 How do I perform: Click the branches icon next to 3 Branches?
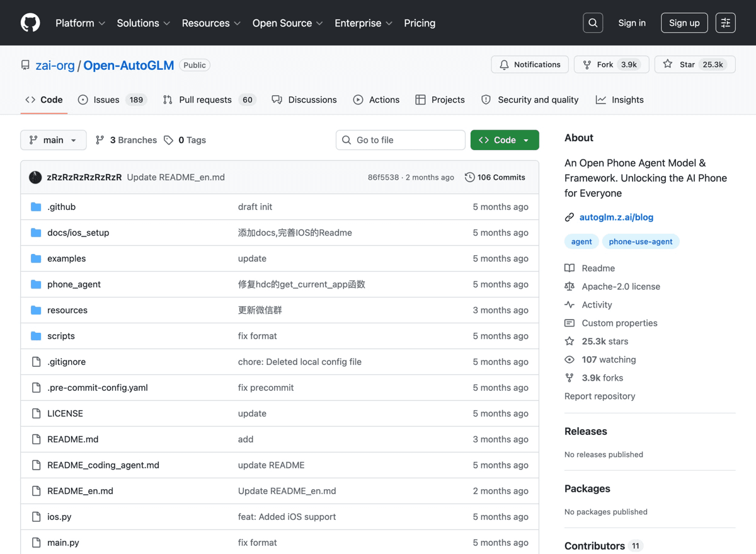(100, 140)
